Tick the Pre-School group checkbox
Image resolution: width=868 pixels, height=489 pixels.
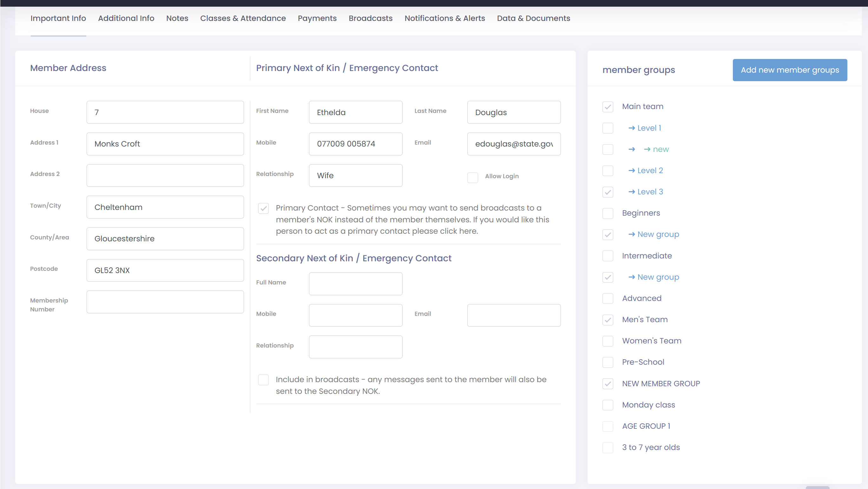[608, 362]
